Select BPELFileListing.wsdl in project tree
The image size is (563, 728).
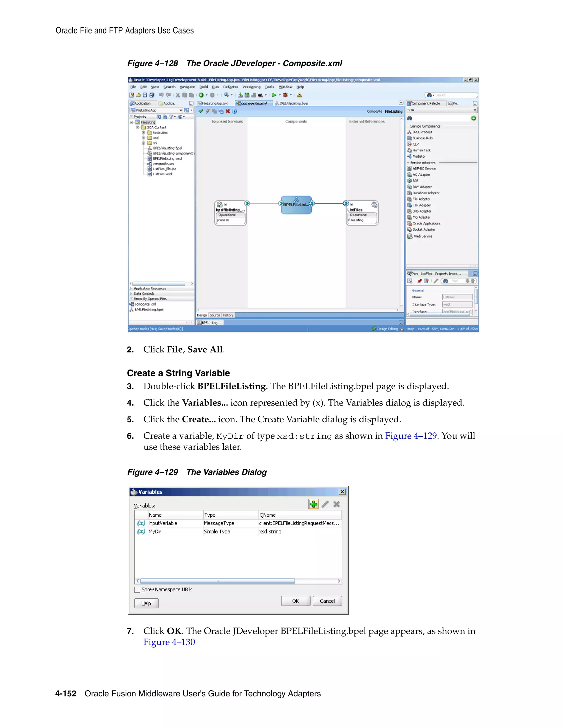(165, 159)
